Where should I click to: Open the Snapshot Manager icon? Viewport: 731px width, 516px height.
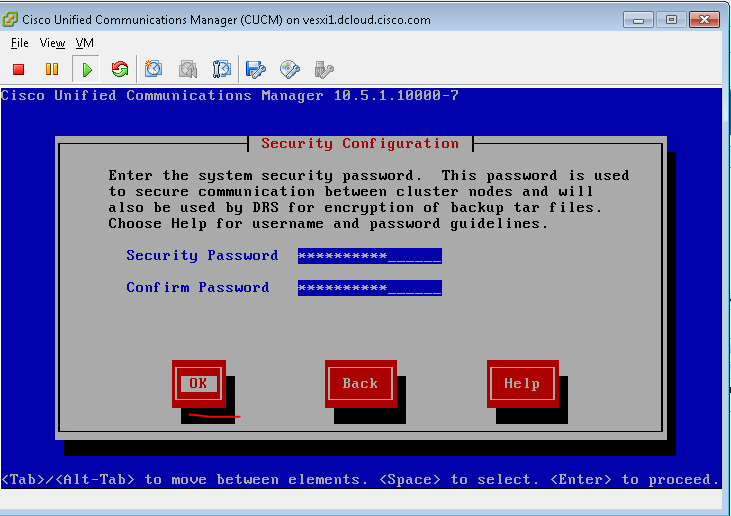click(x=221, y=69)
